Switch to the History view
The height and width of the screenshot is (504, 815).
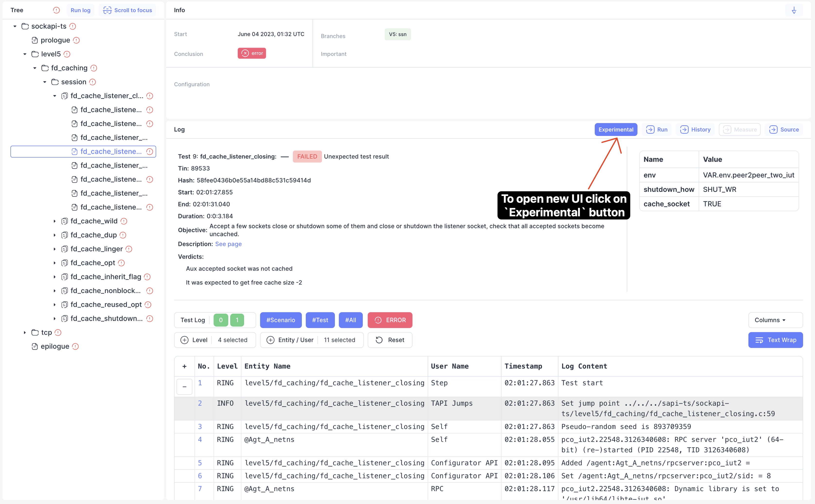click(695, 130)
